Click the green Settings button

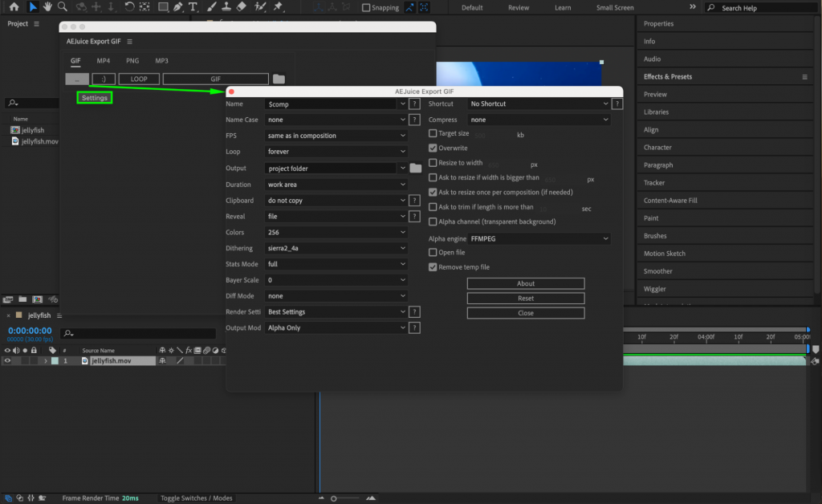click(x=94, y=97)
